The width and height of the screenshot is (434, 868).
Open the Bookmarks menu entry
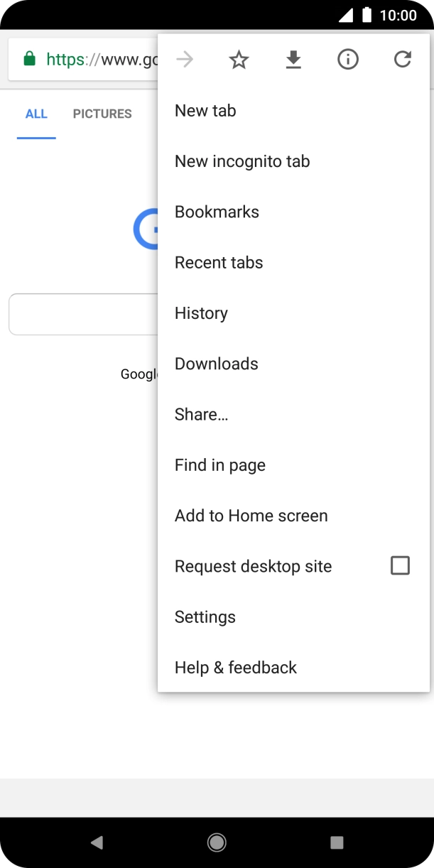[x=217, y=212]
